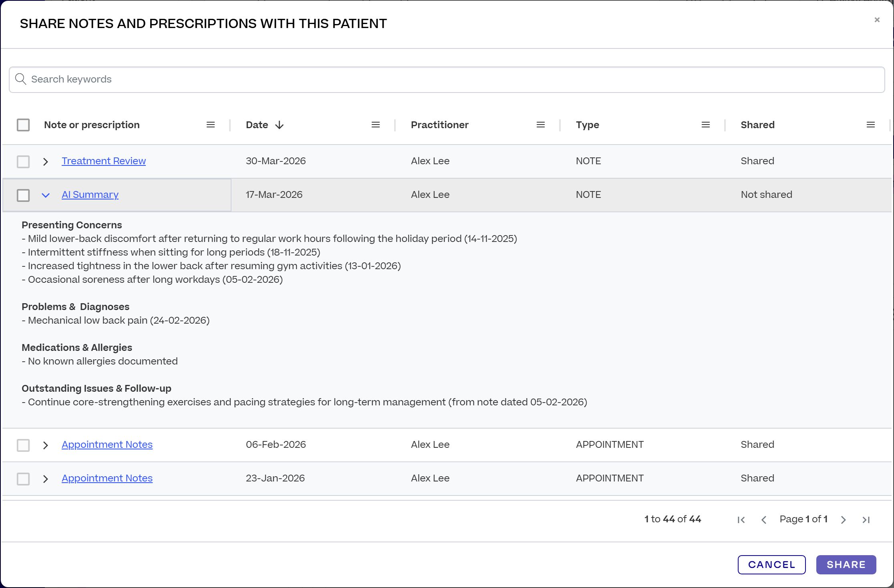894x588 pixels.
Task: Click the search magnifier icon
Action: pyautogui.click(x=20, y=79)
